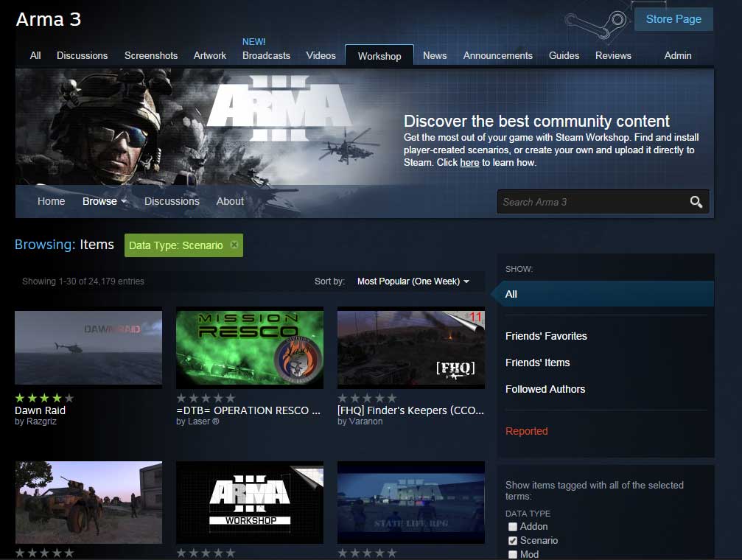Open the Dawn Raid thumbnail
This screenshot has height=560, width=742.
point(88,348)
